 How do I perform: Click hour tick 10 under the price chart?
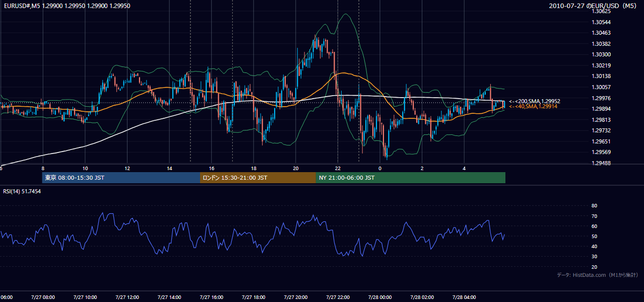tap(85, 168)
